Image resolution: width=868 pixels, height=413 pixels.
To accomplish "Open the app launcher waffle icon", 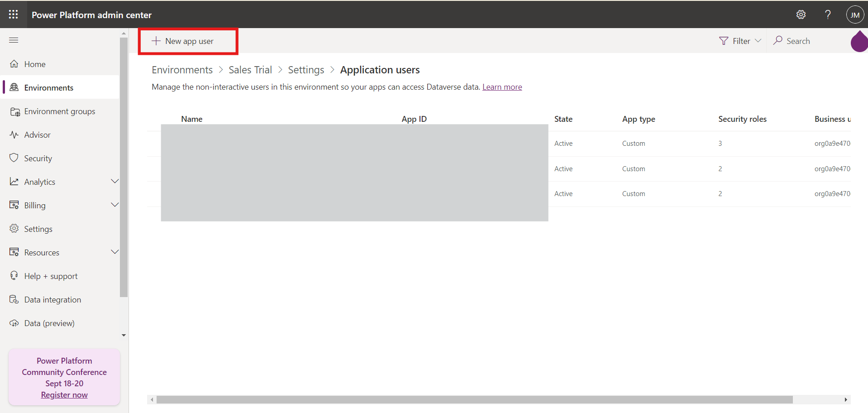I will tap(14, 14).
